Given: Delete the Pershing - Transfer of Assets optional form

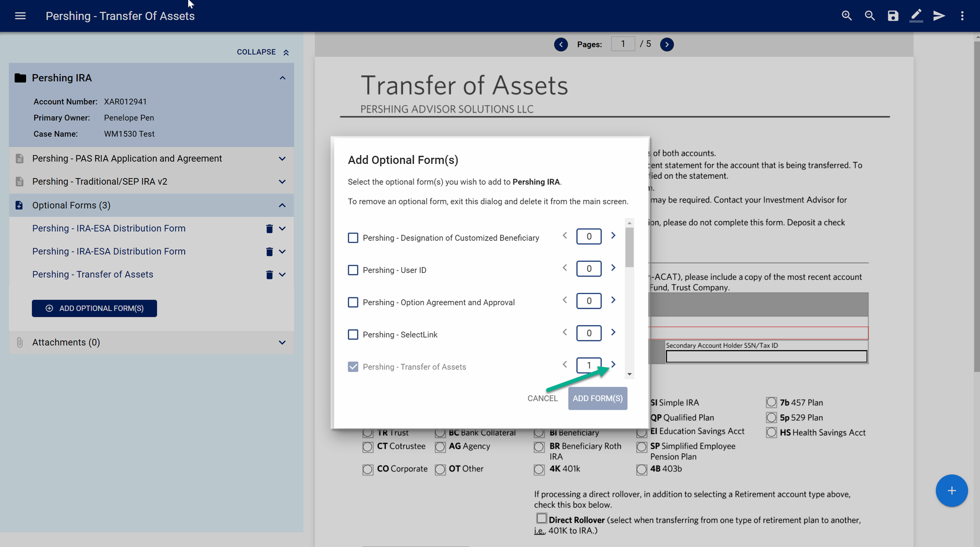Looking at the screenshot, I should pyautogui.click(x=269, y=275).
